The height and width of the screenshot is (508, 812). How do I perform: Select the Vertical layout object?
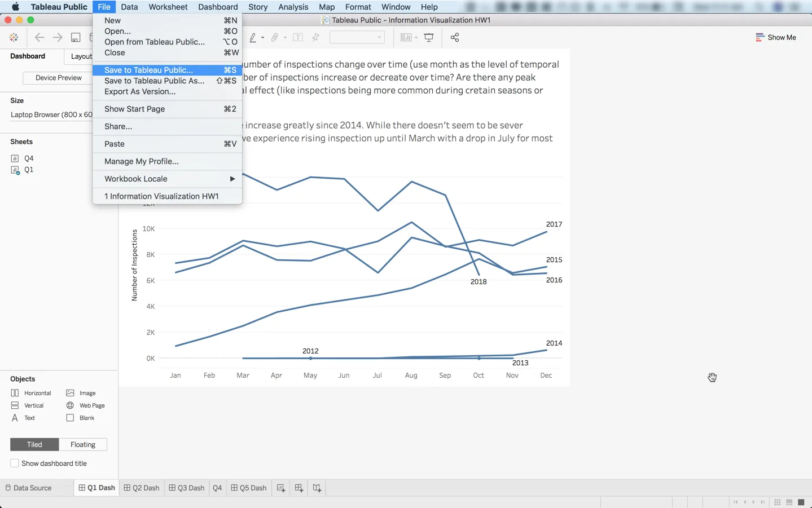(x=27, y=405)
